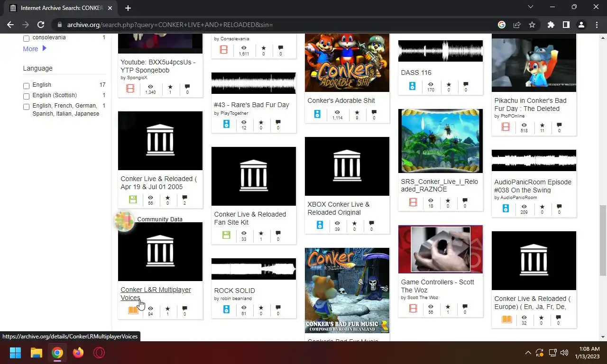
Task: Click the page vertical scrollbar thumb
Action: [x=603, y=240]
